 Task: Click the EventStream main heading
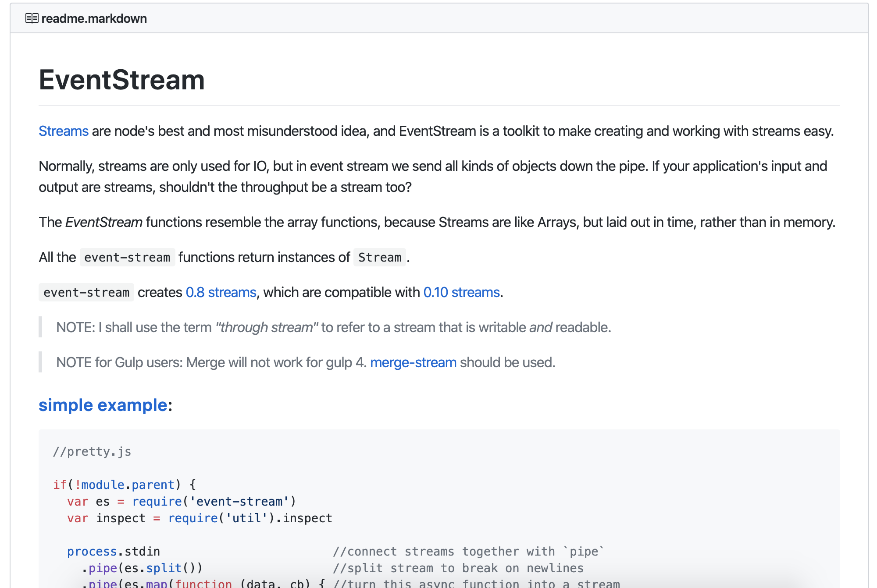[122, 80]
